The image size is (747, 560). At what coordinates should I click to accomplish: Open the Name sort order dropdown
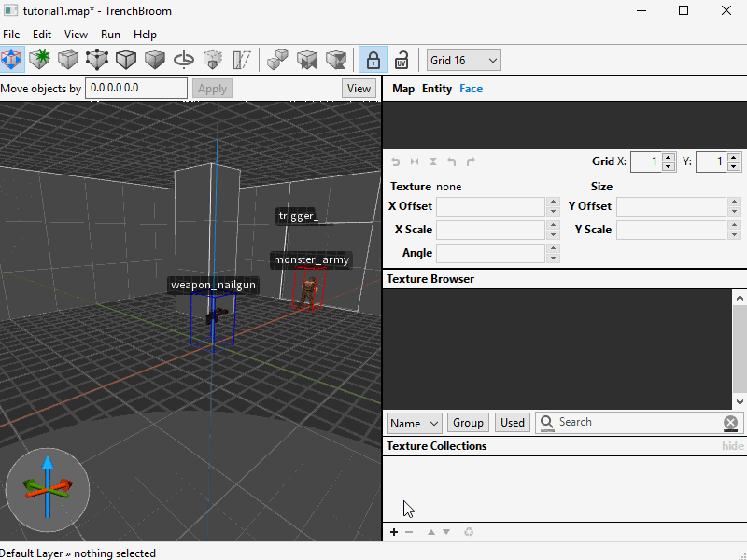(x=414, y=423)
